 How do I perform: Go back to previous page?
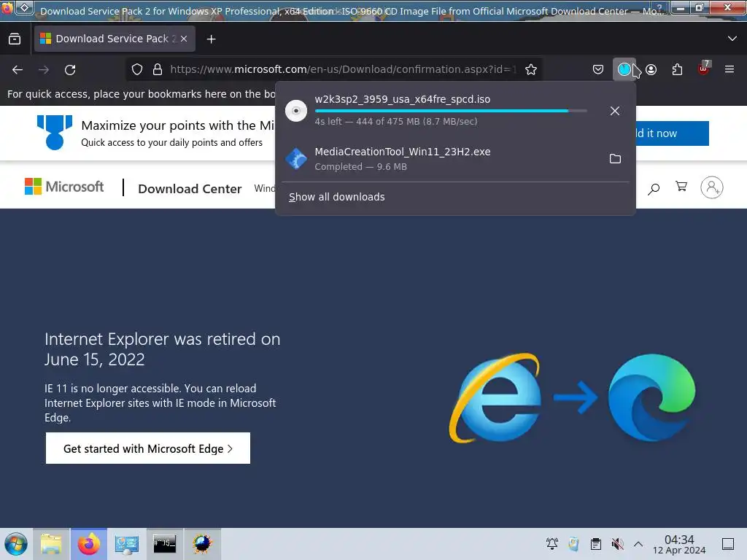coord(18,69)
